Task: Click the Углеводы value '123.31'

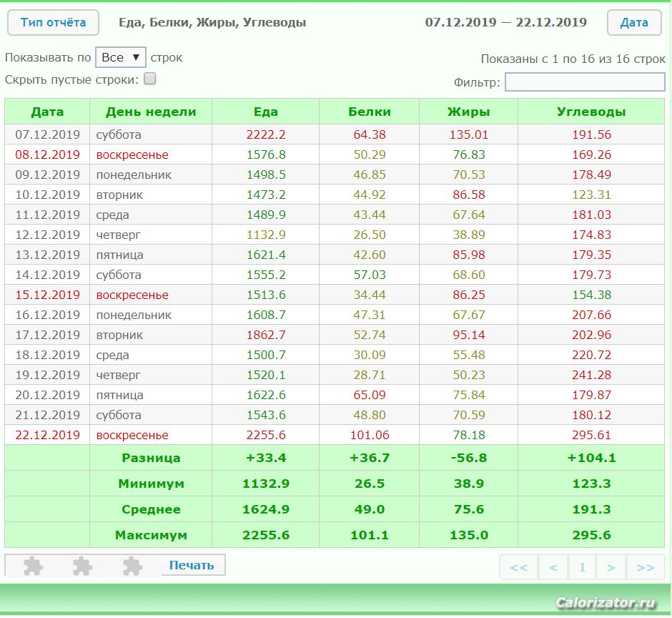Action: click(591, 195)
